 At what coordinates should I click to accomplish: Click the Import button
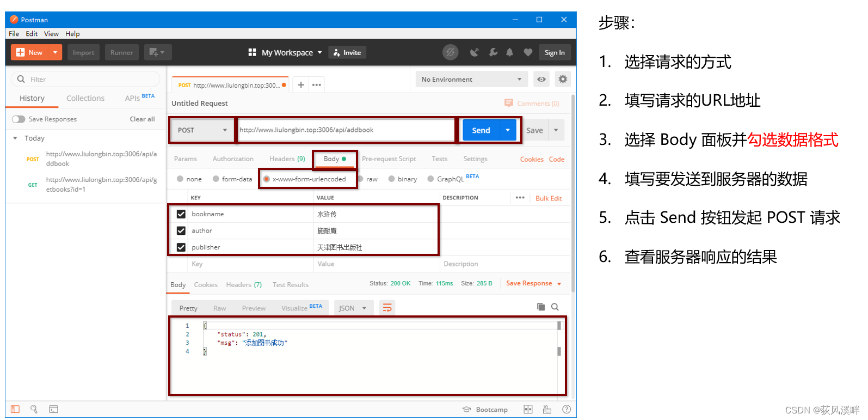[x=83, y=52]
